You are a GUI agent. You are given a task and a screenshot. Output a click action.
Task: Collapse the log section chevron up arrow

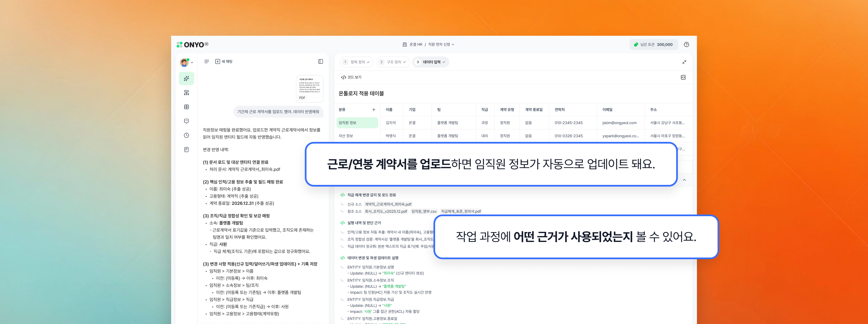click(x=684, y=180)
